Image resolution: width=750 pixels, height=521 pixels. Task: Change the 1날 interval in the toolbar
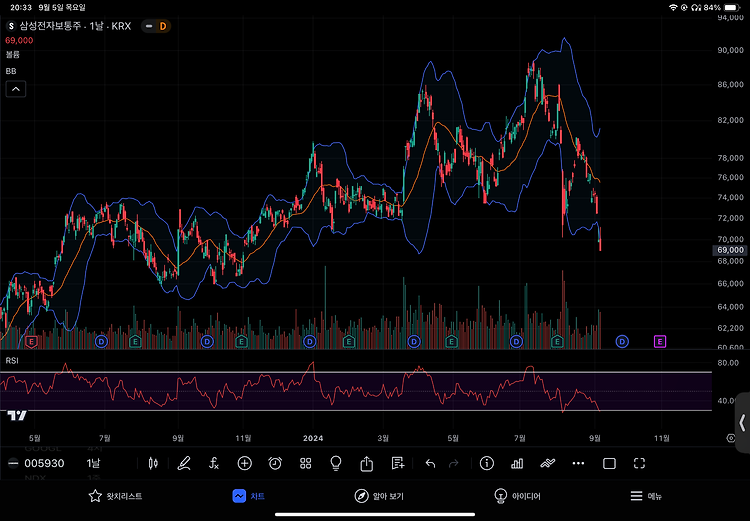click(93, 463)
